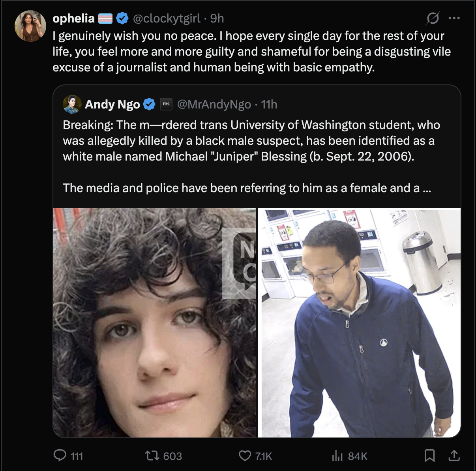The width and height of the screenshot is (476, 471).
Task: Click the reply speech bubble icon
Action: pyautogui.click(x=60, y=456)
